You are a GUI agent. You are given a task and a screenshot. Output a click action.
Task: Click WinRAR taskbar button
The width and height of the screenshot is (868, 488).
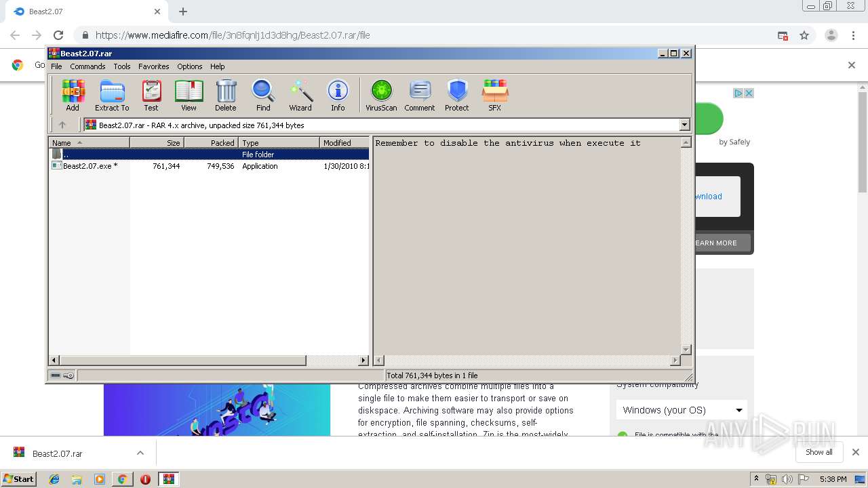click(x=169, y=479)
